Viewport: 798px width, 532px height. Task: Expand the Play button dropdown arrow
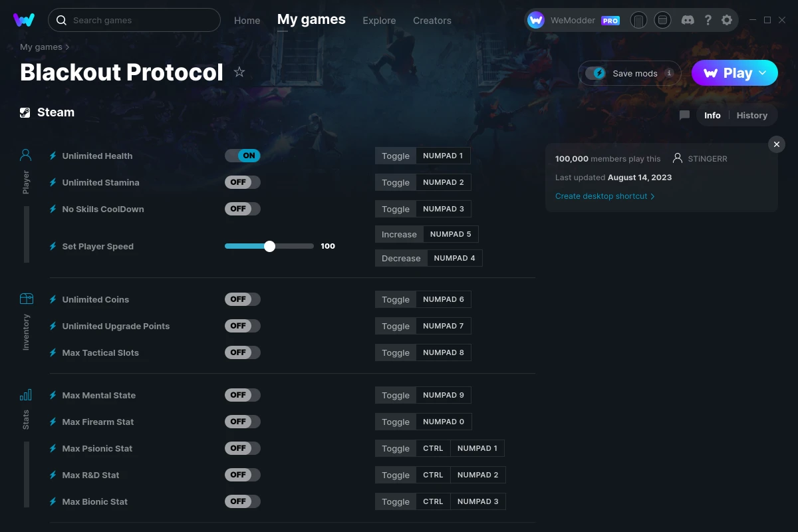(x=763, y=73)
